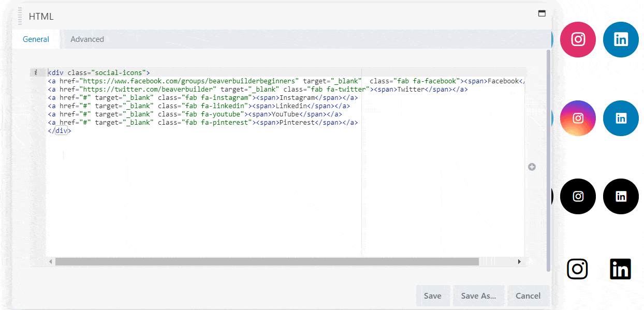Image resolution: width=644 pixels, height=310 pixels.
Task: Click the plain black LinkedIn glyph icon
Action: click(x=620, y=269)
